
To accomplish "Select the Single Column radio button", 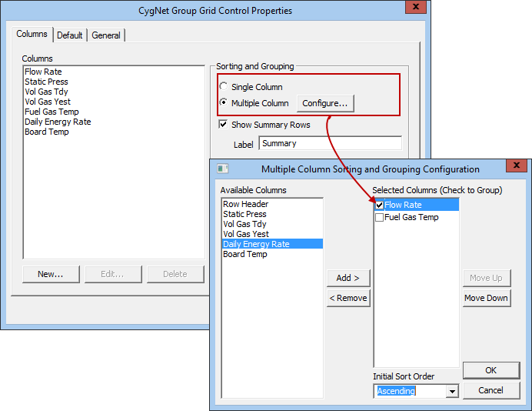I will pyautogui.click(x=223, y=86).
